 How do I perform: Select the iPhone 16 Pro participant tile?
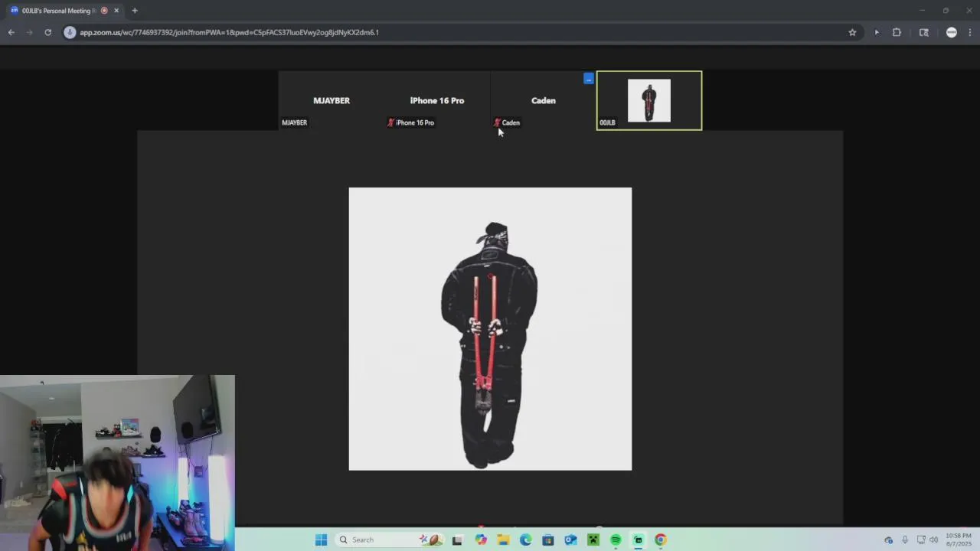[437, 100]
